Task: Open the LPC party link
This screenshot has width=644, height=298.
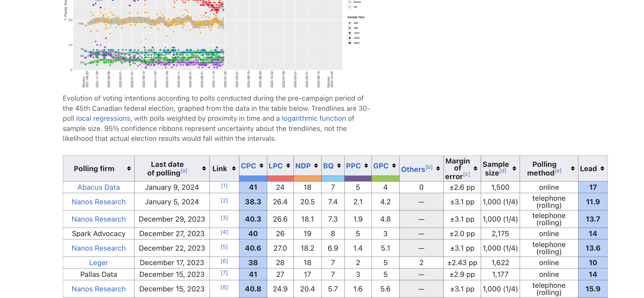Action: [276, 166]
